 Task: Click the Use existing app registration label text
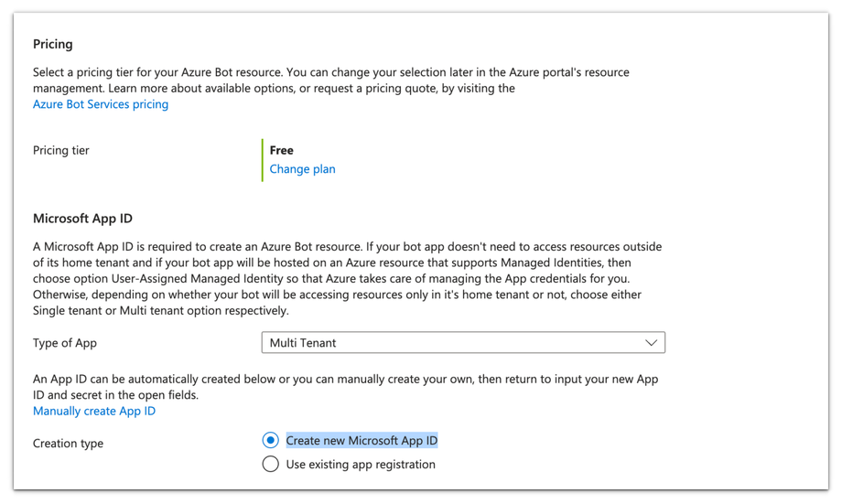(361, 465)
